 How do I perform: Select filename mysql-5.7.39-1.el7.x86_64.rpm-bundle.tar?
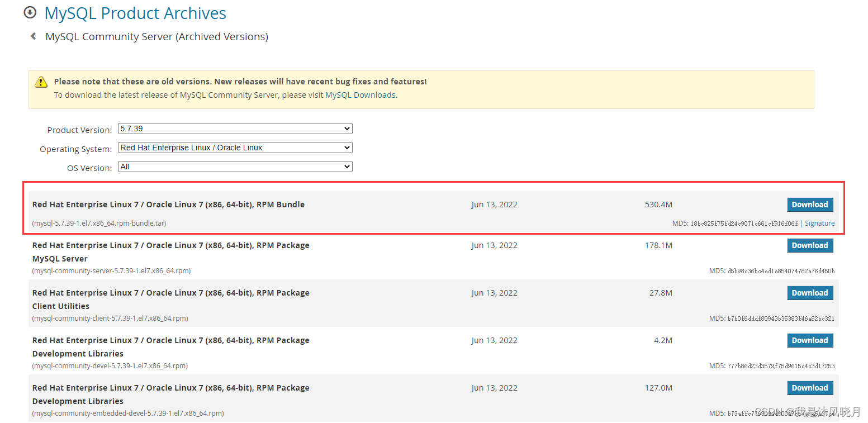coord(99,224)
